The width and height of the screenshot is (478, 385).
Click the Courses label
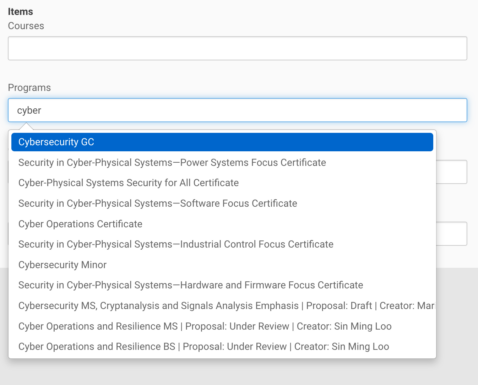point(26,26)
